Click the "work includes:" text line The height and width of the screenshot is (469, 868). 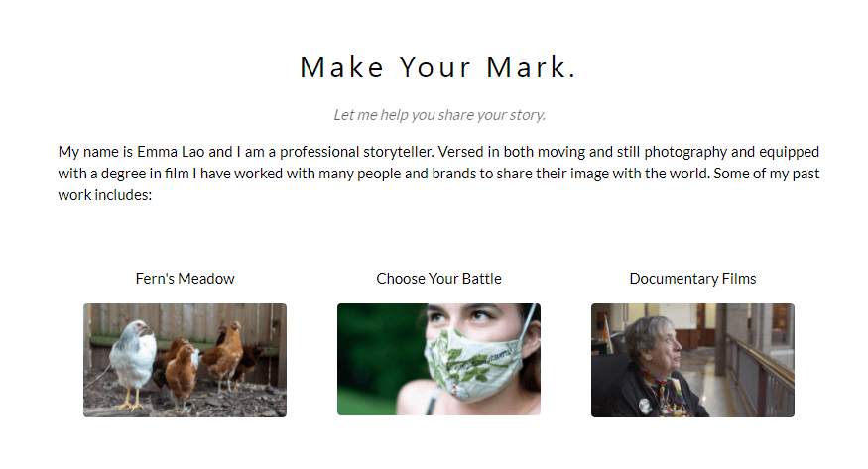(104, 195)
